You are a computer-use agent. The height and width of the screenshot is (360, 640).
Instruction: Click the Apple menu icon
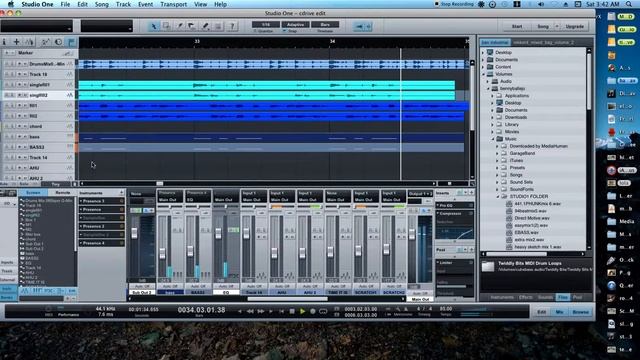coord(11,4)
